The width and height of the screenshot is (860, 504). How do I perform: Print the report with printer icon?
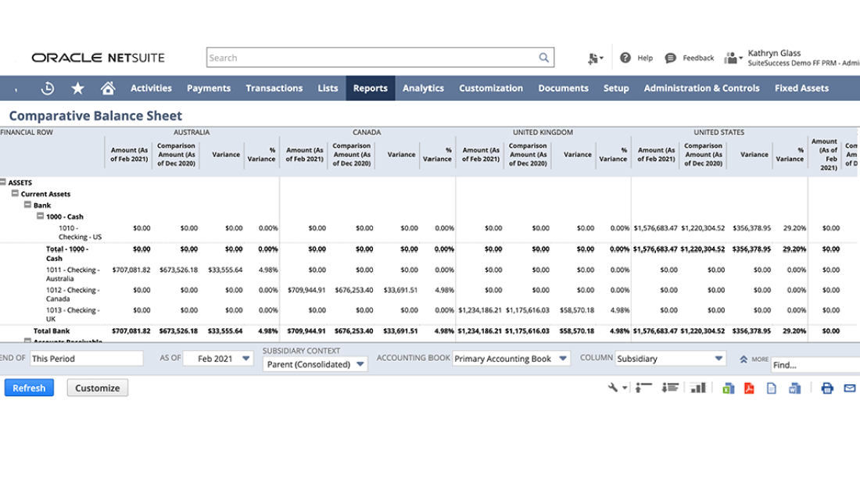827,388
